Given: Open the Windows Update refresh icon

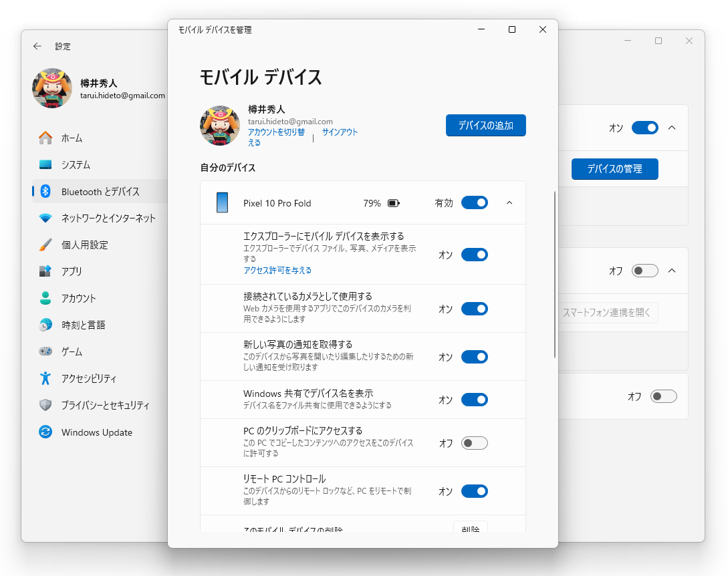Looking at the screenshot, I should 45,432.
